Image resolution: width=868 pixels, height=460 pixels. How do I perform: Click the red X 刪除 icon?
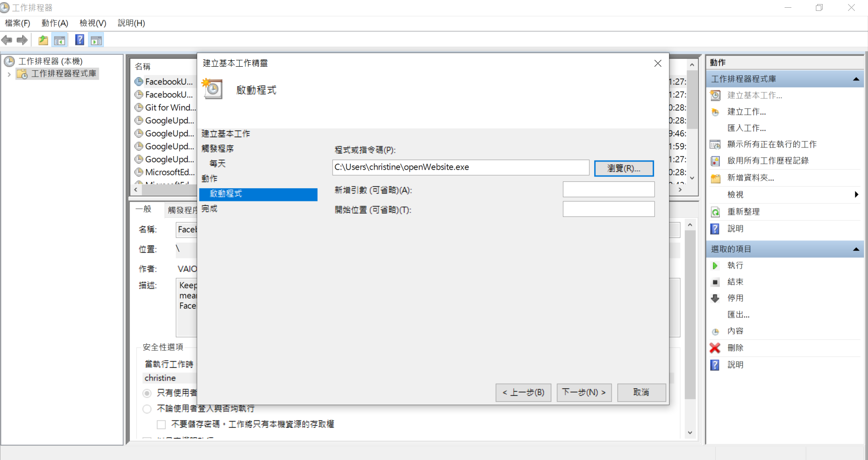click(x=715, y=348)
